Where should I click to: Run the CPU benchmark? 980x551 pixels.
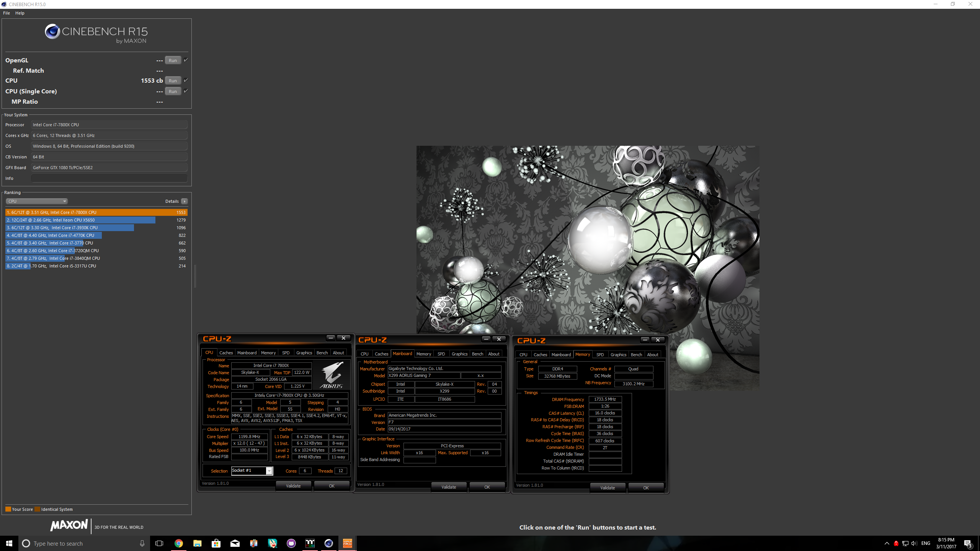pos(173,80)
